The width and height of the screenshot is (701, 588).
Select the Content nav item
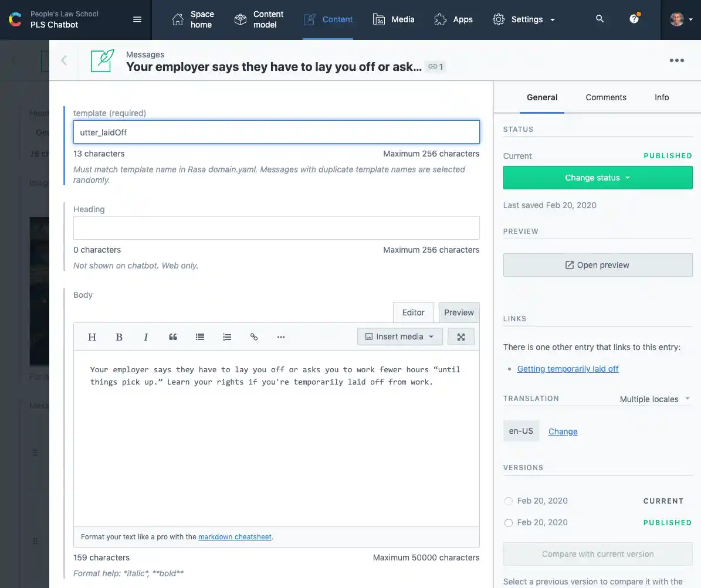pos(328,20)
